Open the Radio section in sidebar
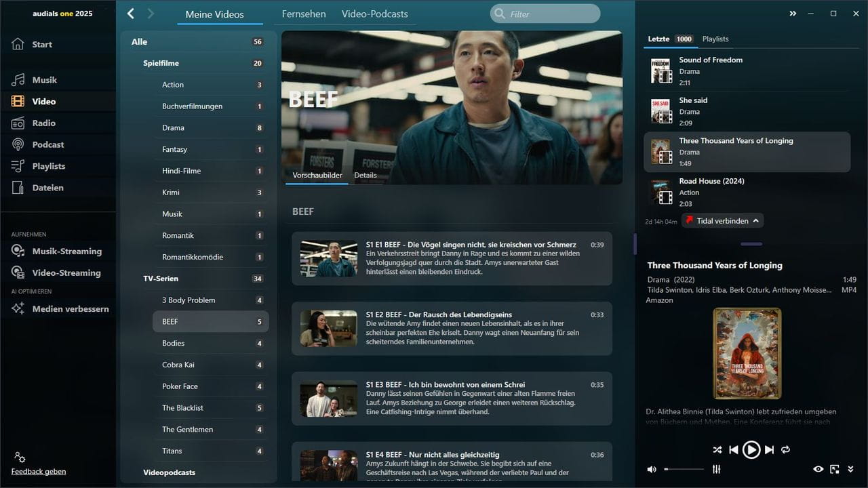 pyautogui.click(x=43, y=123)
